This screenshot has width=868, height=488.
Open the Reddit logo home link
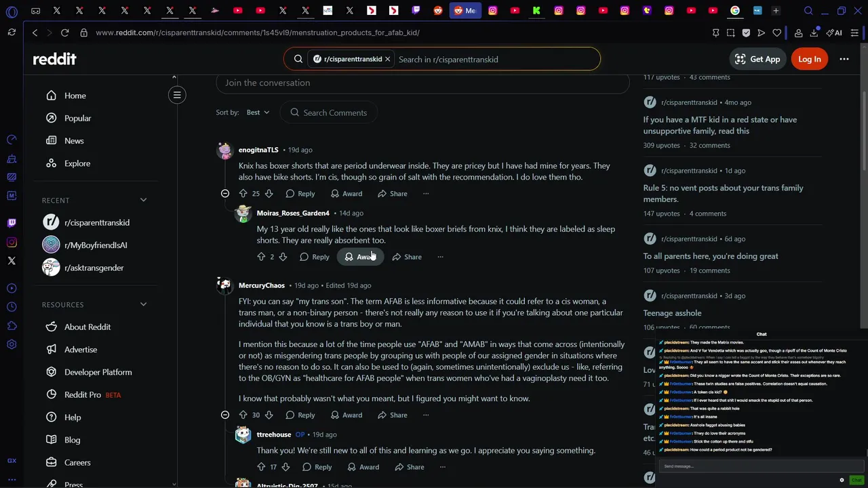[x=54, y=59]
